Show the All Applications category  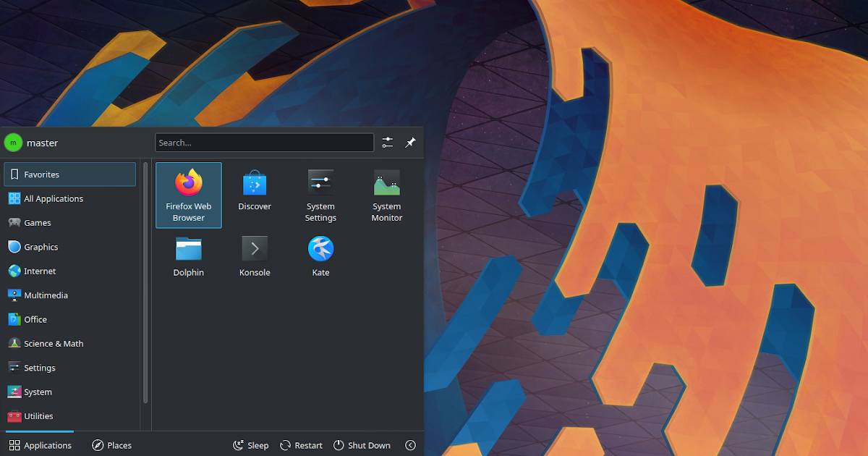point(53,198)
